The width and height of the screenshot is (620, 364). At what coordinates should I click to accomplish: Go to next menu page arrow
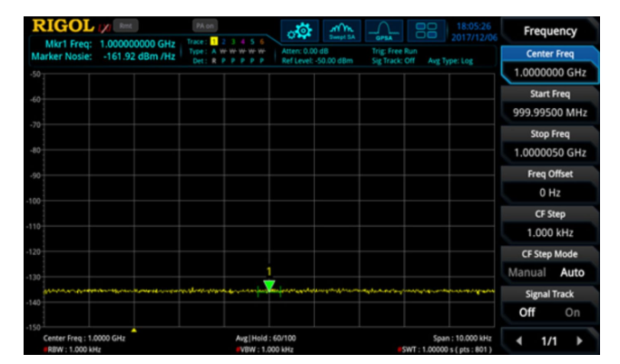coord(580,340)
